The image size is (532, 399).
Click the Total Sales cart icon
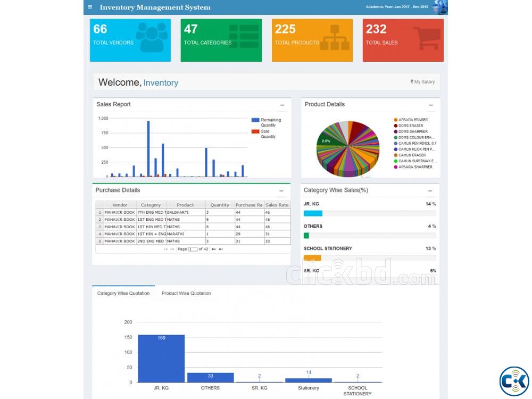click(427, 38)
